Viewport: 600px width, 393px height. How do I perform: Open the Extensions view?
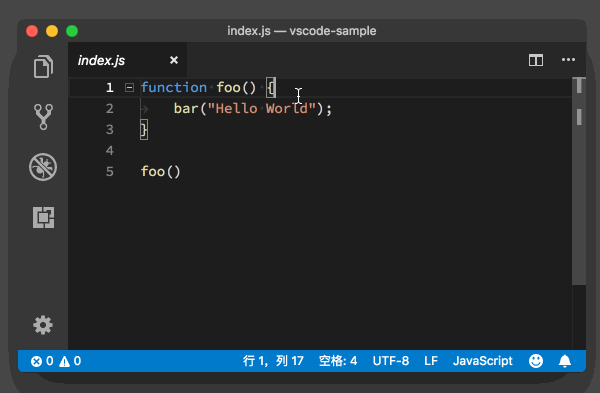(x=43, y=217)
